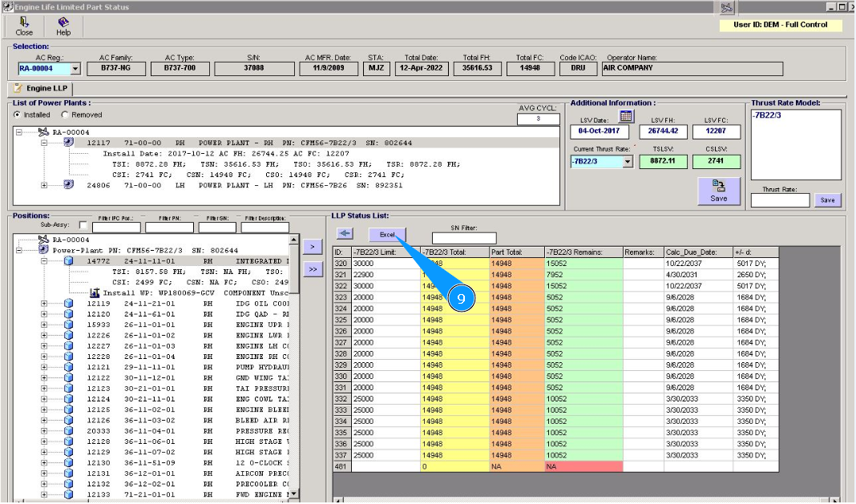This screenshot has height=504, width=856.
Task: Click the blue back arrow in LLP Status List
Action: tap(345, 234)
